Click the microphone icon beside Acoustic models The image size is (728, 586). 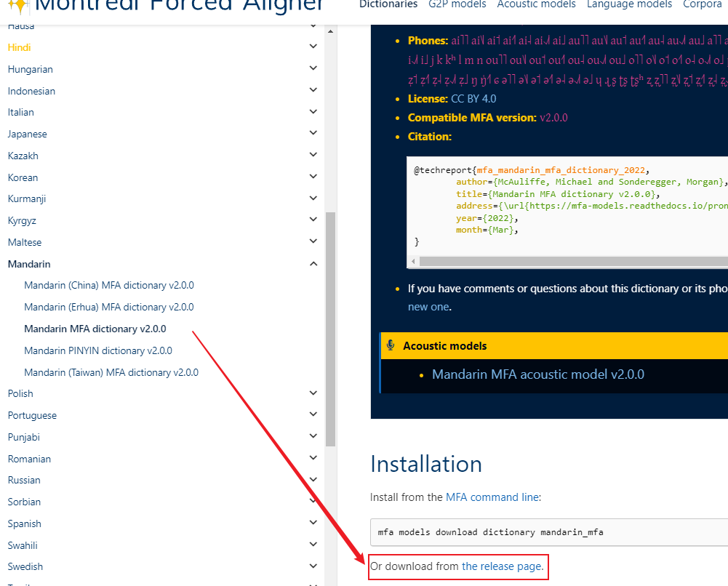(x=391, y=345)
